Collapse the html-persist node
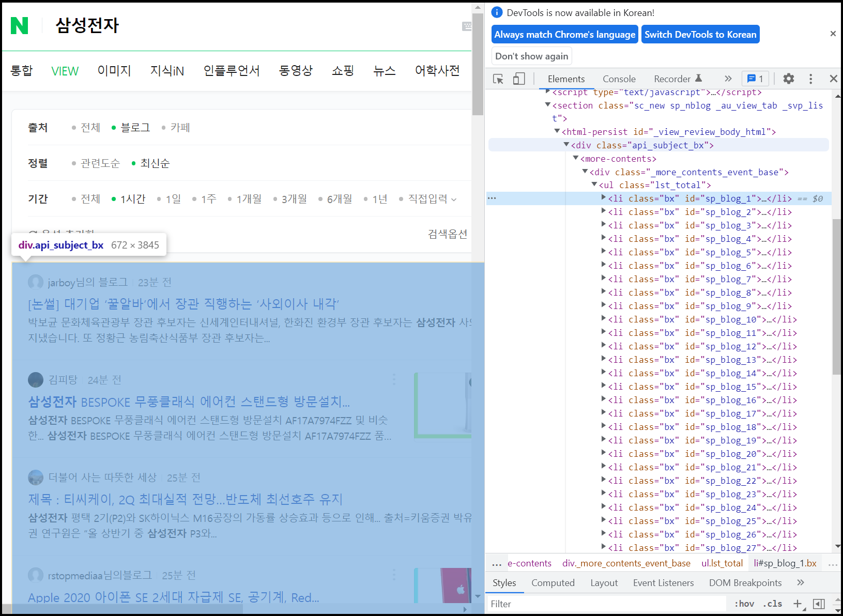843x616 pixels. (557, 131)
